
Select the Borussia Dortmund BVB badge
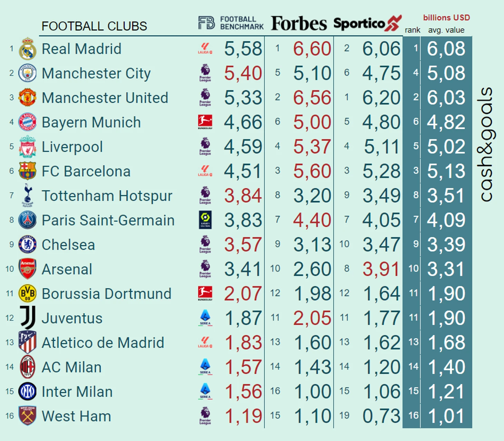27,293
